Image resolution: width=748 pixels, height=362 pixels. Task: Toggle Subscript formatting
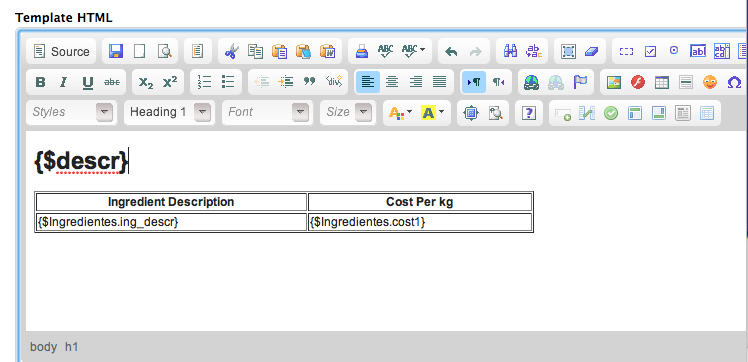146,82
